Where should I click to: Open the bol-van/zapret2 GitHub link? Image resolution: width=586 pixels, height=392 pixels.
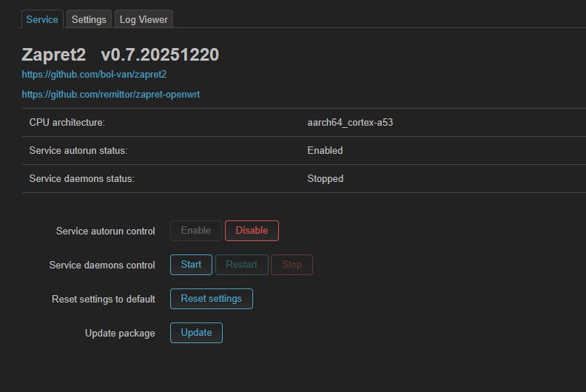coord(94,75)
